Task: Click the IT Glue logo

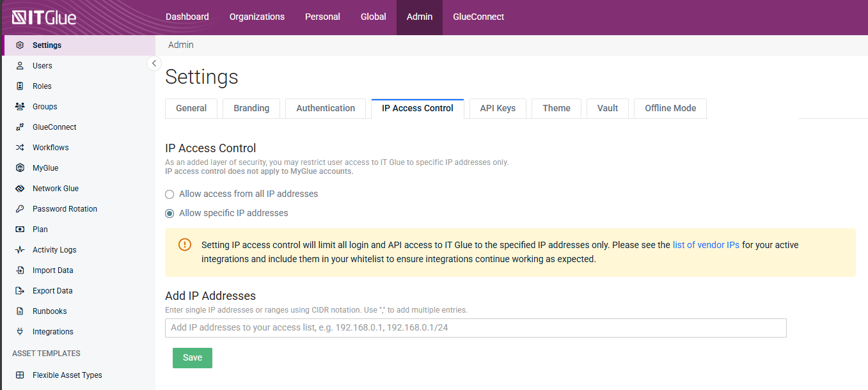Action: [x=44, y=17]
